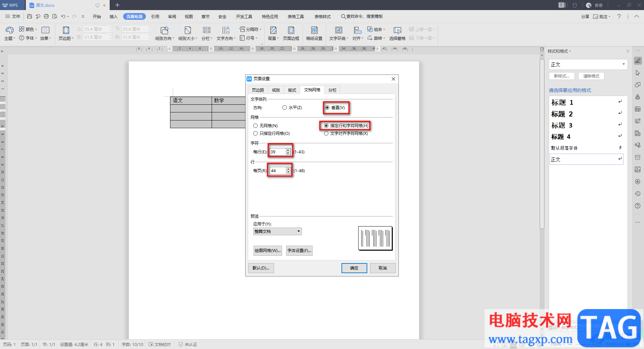Viewport: 644px width, 349px height.
Task: Open the Themes (主题) icon
Action: point(9,30)
